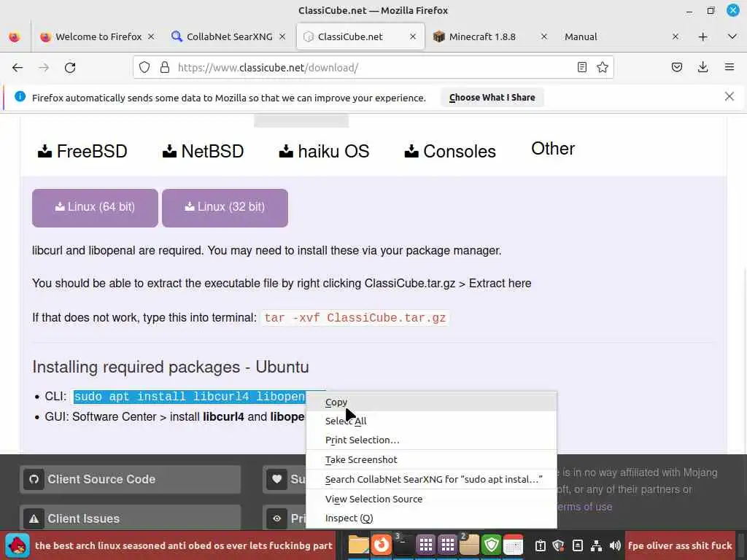Choose Copy from context menu
The height and width of the screenshot is (560, 747).
(431, 402)
